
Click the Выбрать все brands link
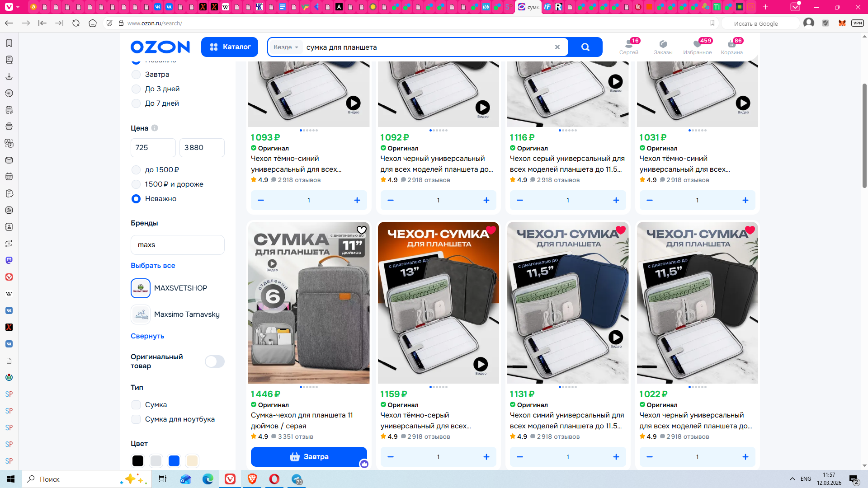pyautogui.click(x=153, y=266)
